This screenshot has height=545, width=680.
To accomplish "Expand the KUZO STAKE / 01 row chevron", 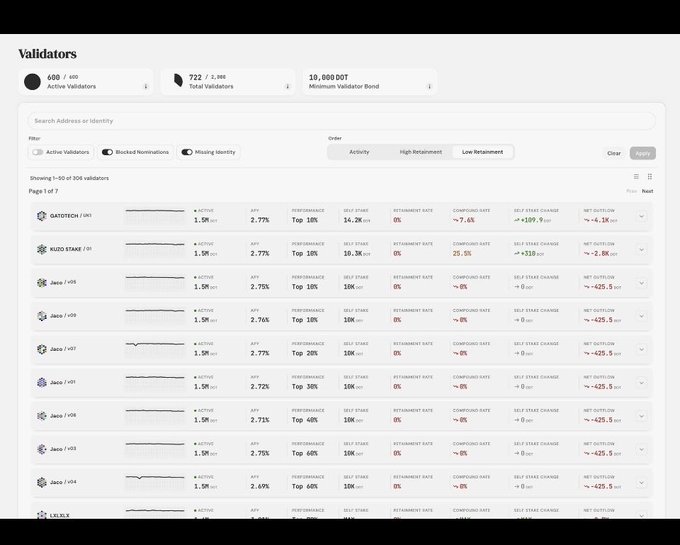I will point(641,249).
